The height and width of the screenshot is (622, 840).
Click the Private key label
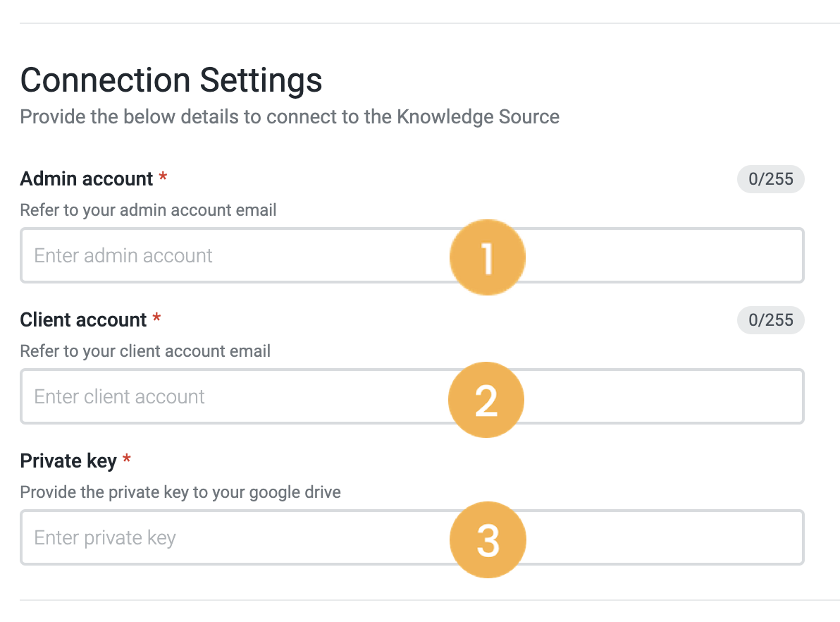68,461
